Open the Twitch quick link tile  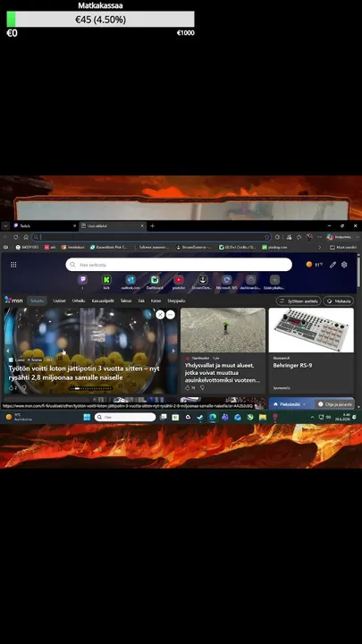pos(82,282)
